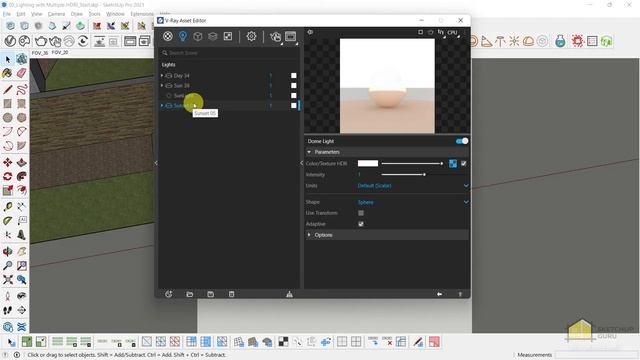Open the View menu in SketchUp
640x360 pixels.
coord(36,14)
